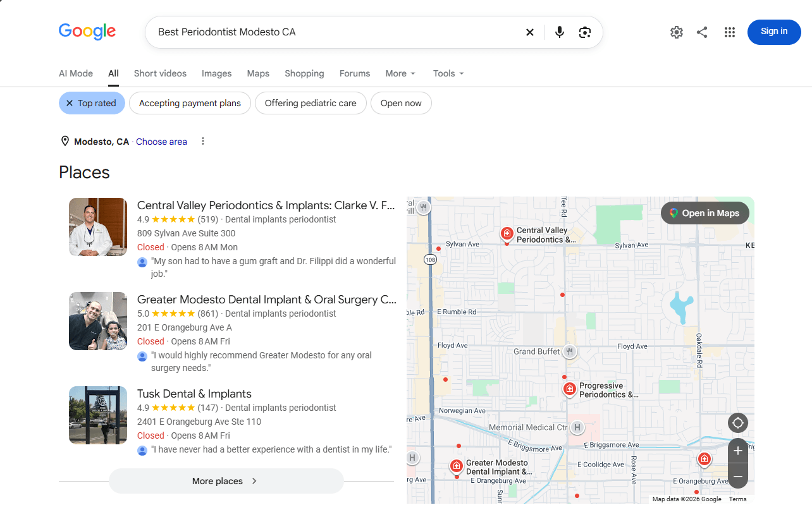The width and height of the screenshot is (812, 505).
Task: Open the Google apps grid
Action: pyautogui.click(x=730, y=32)
